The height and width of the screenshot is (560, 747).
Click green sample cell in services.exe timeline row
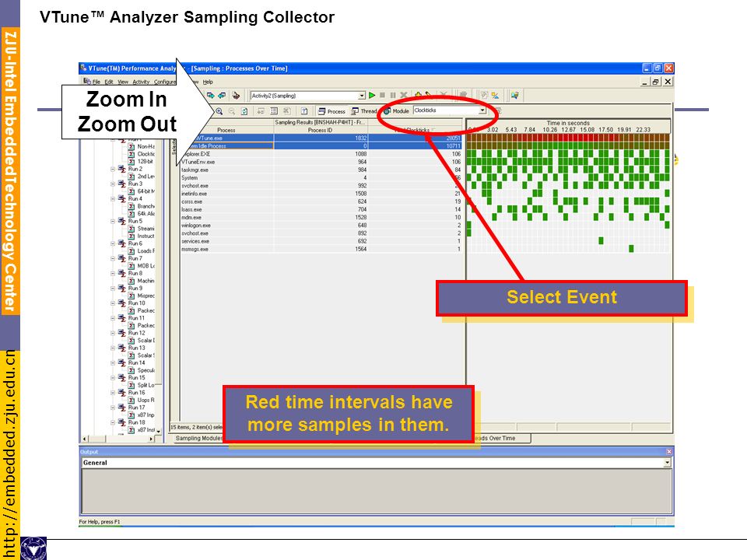(x=601, y=241)
